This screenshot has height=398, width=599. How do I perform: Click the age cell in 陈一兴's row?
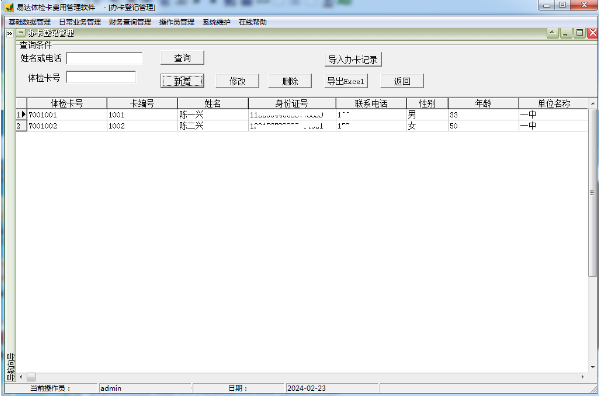(483, 115)
